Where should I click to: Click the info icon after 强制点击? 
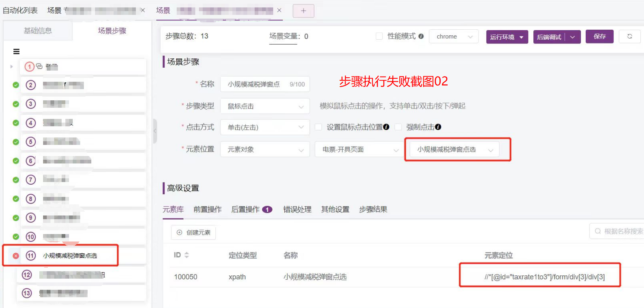coord(438,127)
